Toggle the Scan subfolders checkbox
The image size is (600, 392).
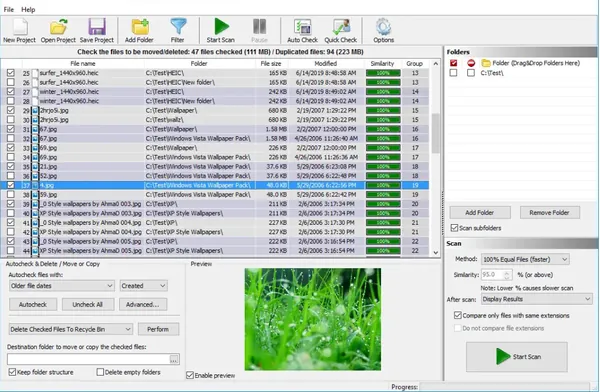tap(454, 228)
